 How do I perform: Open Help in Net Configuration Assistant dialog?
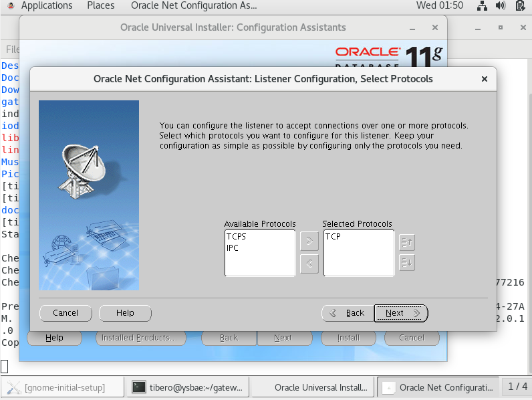click(125, 313)
